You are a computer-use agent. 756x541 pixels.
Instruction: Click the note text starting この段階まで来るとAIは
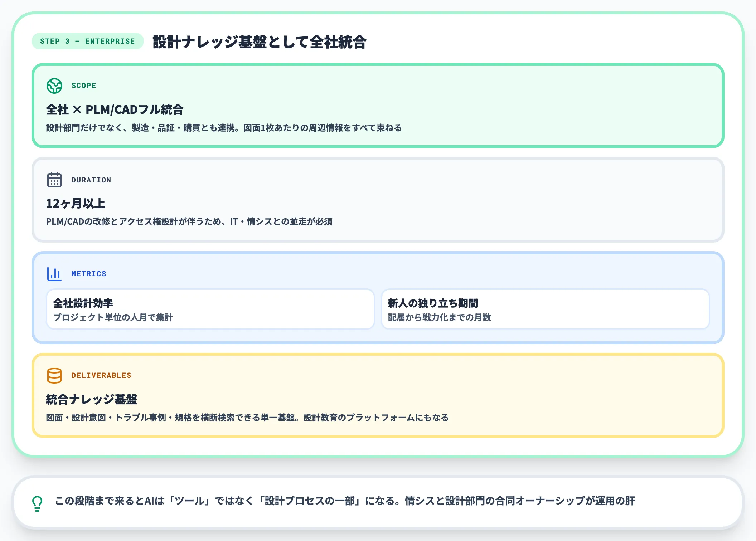[x=345, y=501]
